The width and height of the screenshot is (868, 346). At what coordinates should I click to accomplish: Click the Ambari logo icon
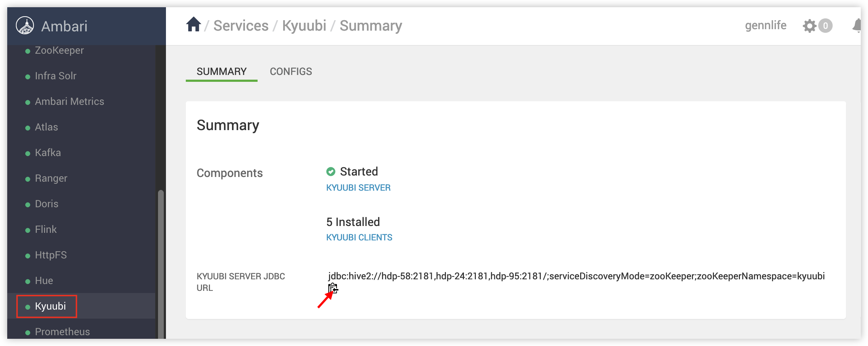(x=25, y=26)
